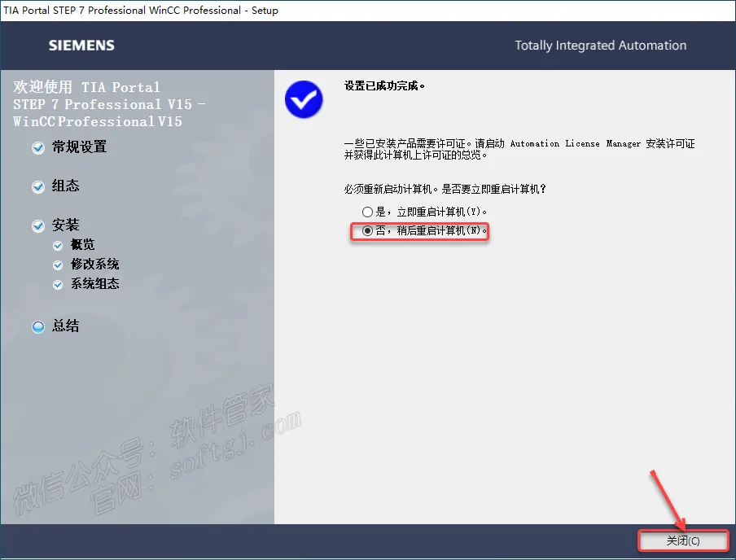
Task: Select the 总结 step label
Action: pyautogui.click(x=65, y=326)
